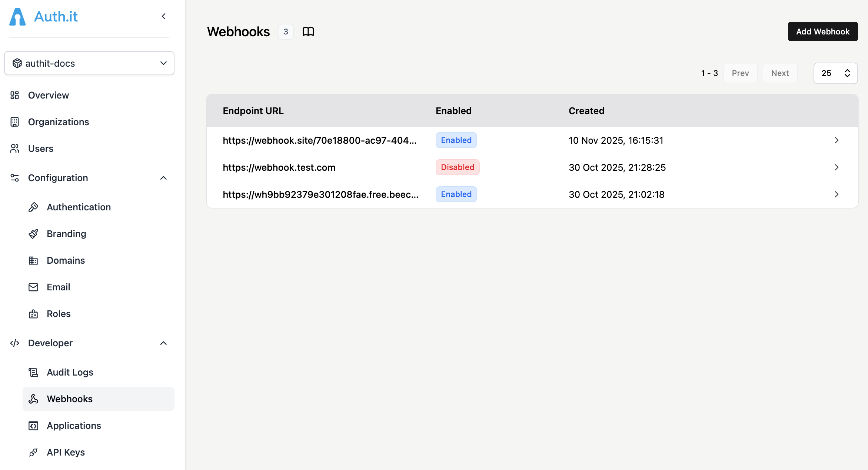Click the Auth.it logo icon
The height and width of the screenshot is (470, 868).
click(x=17, y=16)
